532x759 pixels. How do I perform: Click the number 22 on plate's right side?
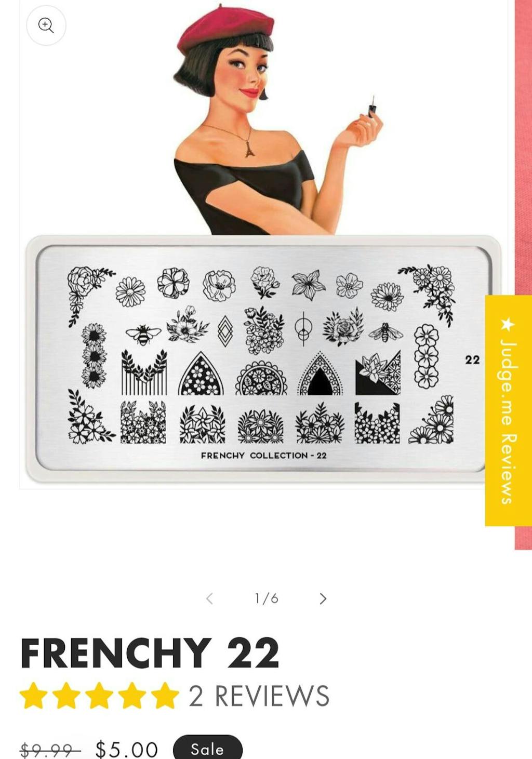pyautogui.click(x=472, y=359)
